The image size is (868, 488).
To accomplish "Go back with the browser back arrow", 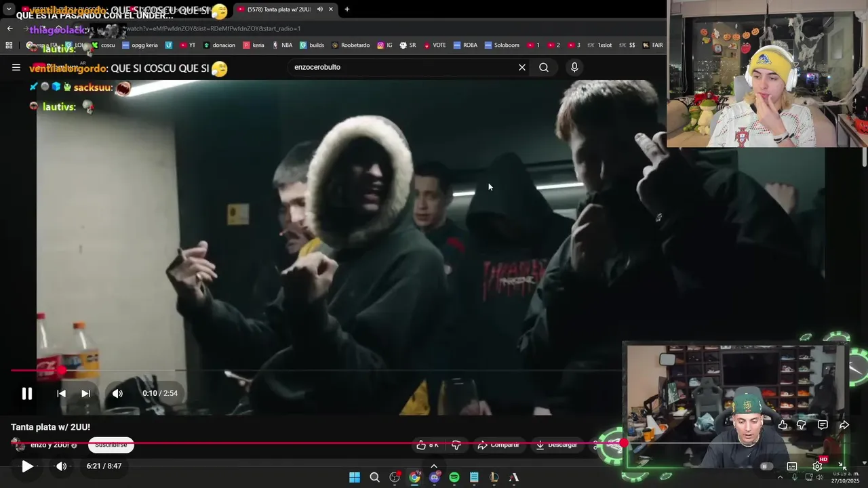I will 10,28.
